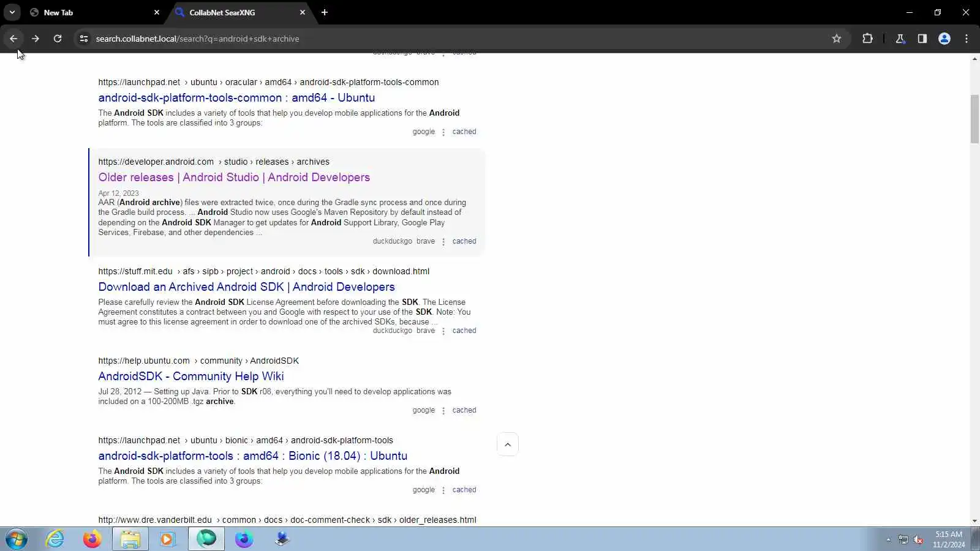Click the launchpad.net bionic android-sdk-platform-tools URL
Screen dimensions: 980x551
pos(246,440)
